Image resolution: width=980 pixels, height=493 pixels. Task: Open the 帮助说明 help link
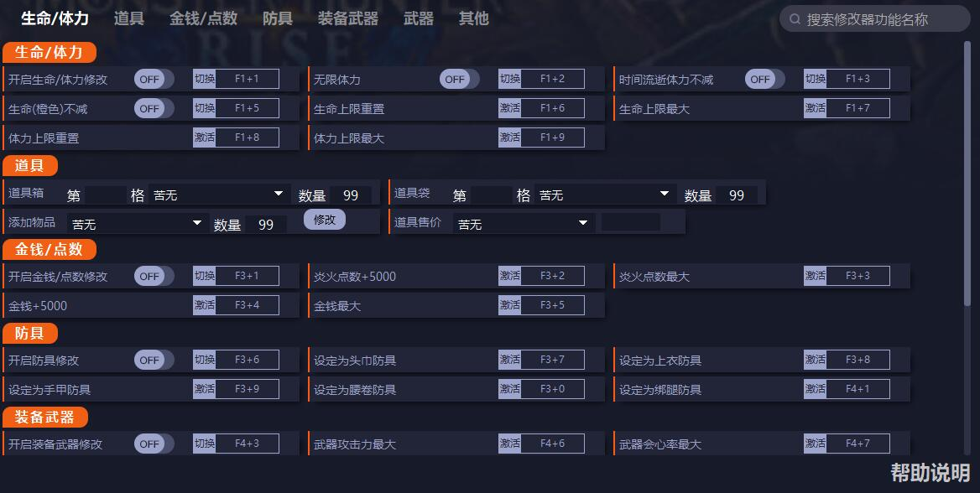[x=930, y=472]
